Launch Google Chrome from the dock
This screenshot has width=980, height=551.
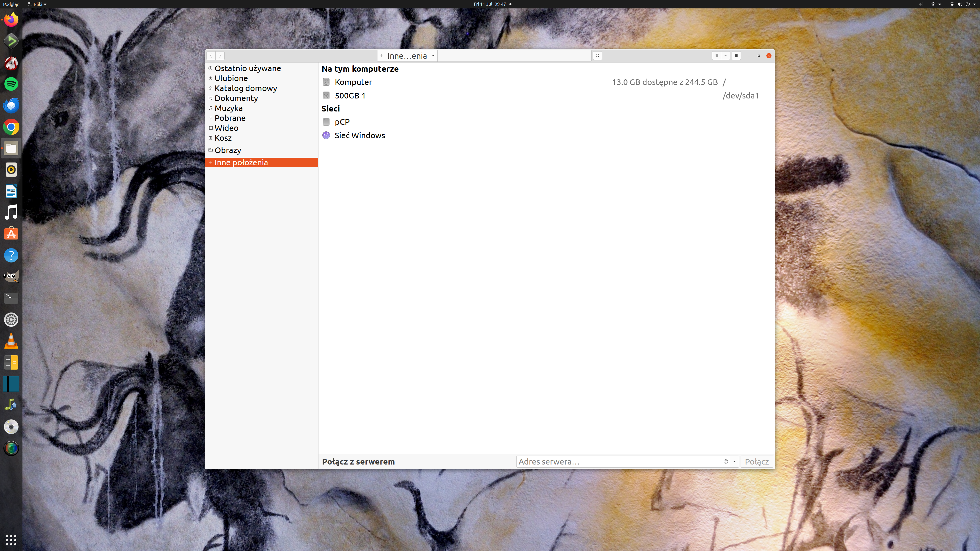[11, 127]
